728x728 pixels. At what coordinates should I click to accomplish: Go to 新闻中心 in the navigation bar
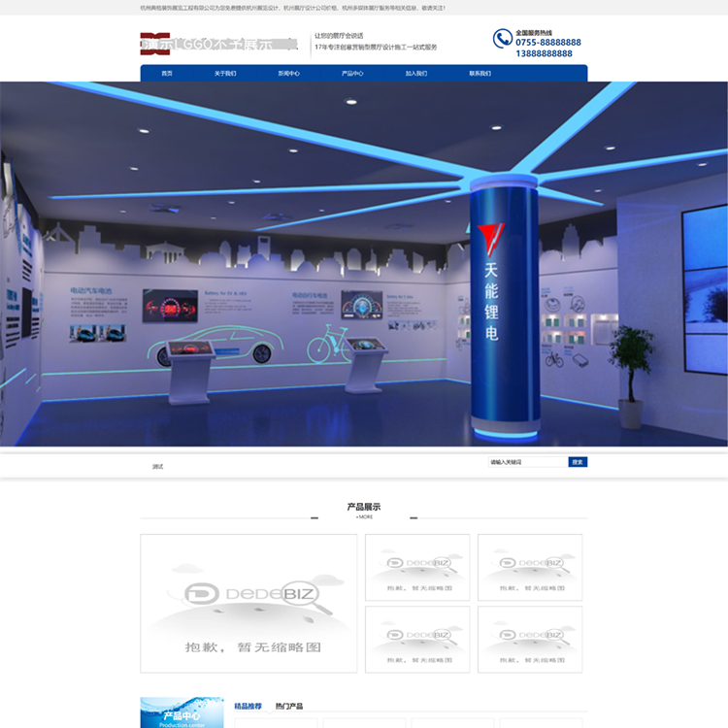289,74
